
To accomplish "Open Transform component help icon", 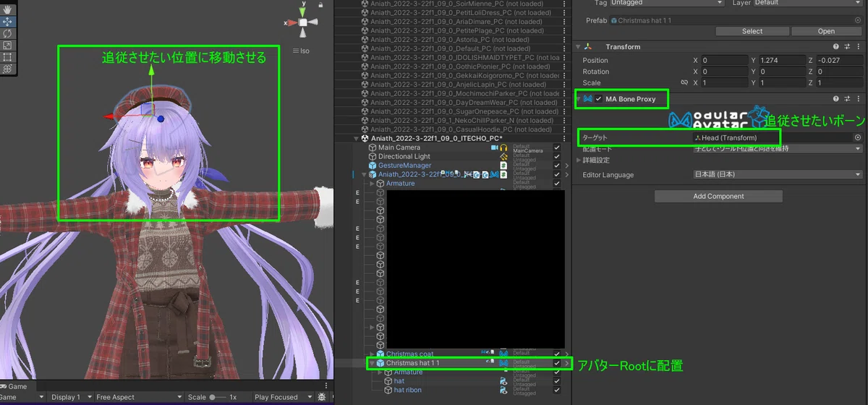I will [836, 47].
